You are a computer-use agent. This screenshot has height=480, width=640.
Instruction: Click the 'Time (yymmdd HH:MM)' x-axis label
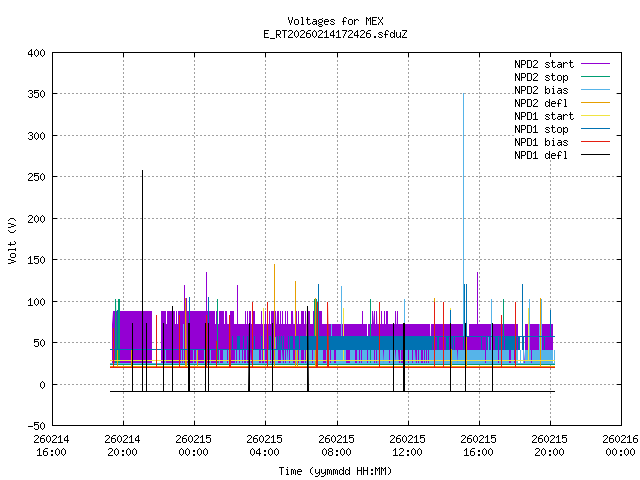pos(335,470)
